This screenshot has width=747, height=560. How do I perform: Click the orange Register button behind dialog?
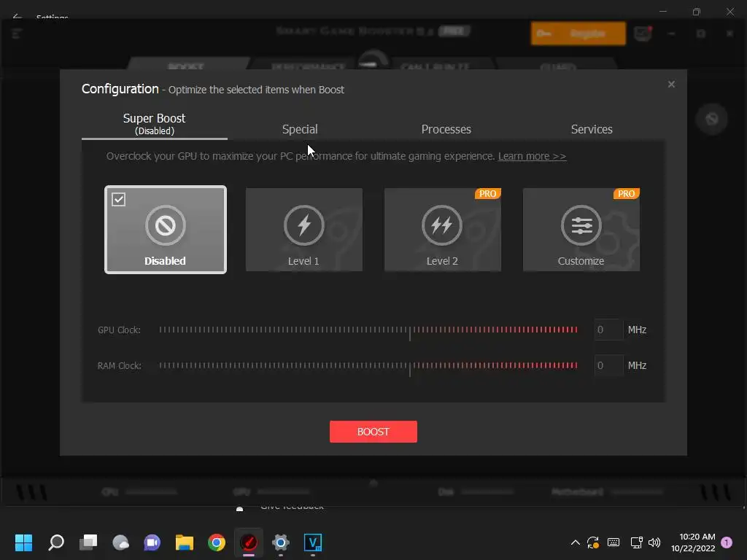[578, 34]
